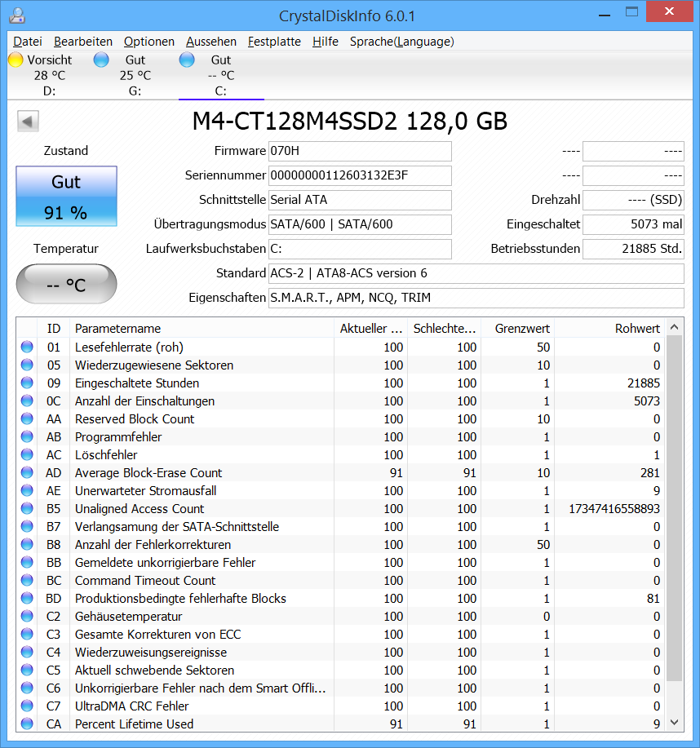Viewport: 700px width, 748px height.
Task: Click the status orb of Verlangsamung der SATA-Schnittstelle row
Action: click(x=27, y=527)
